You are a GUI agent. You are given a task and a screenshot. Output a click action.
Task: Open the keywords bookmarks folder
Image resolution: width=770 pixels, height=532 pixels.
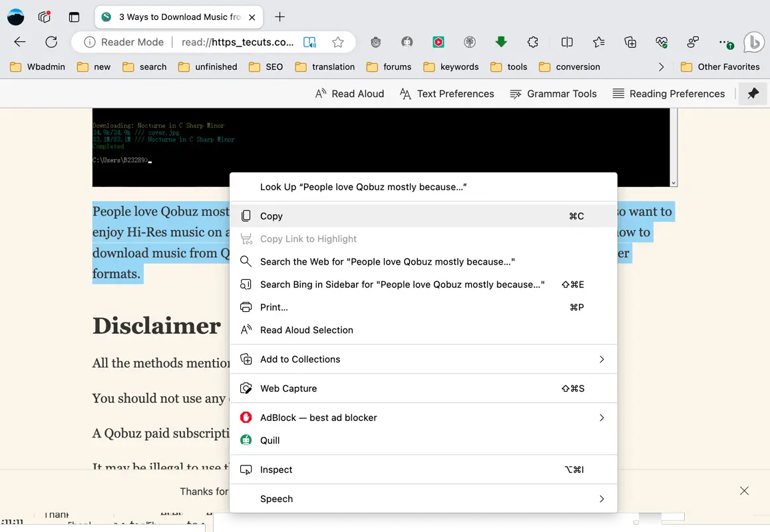(451, 66)
